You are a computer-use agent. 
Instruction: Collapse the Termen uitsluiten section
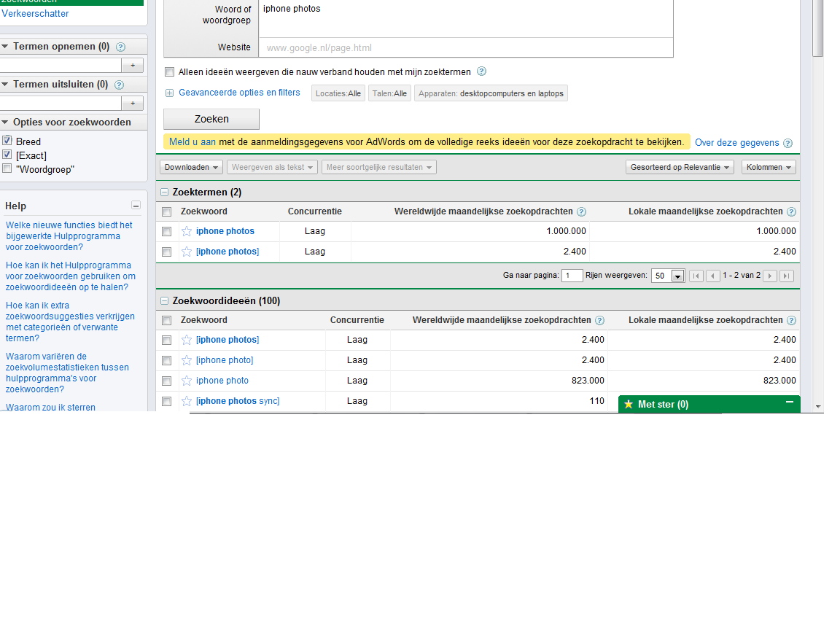(5, 84)
